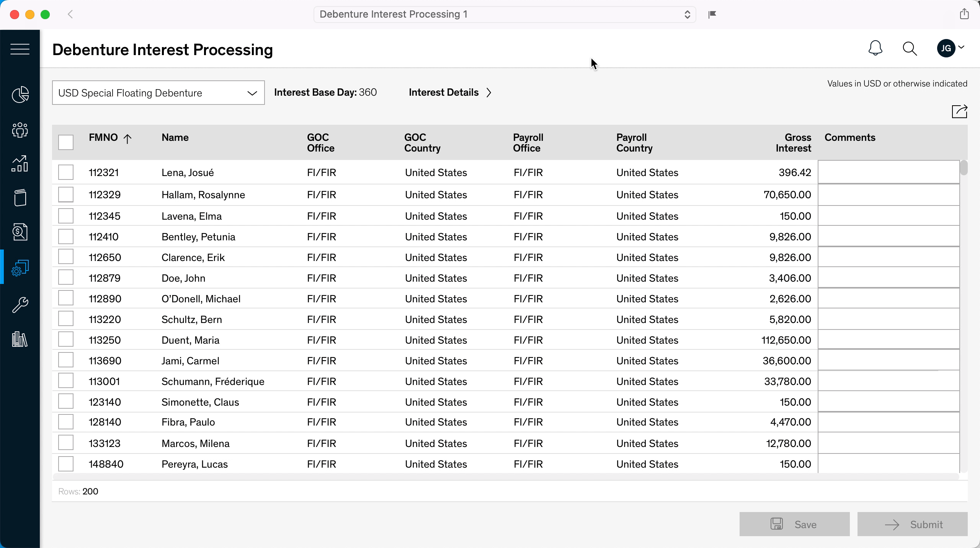Open the bar chart growth icon
Screen dimensions: 980x548
coord(20,164)
